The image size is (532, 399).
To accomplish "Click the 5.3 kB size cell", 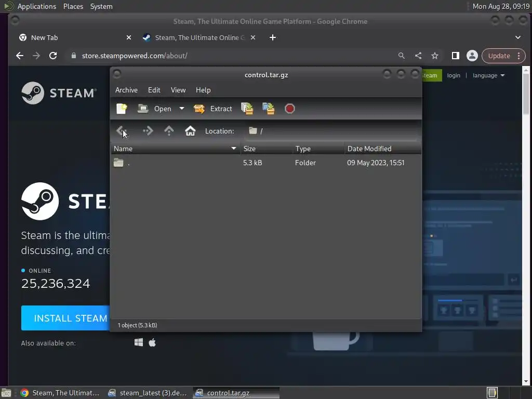I will tap(252, 163).
